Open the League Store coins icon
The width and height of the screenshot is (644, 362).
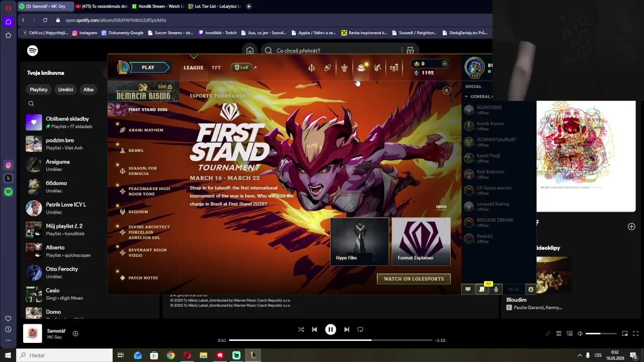(x=394, y=68)
